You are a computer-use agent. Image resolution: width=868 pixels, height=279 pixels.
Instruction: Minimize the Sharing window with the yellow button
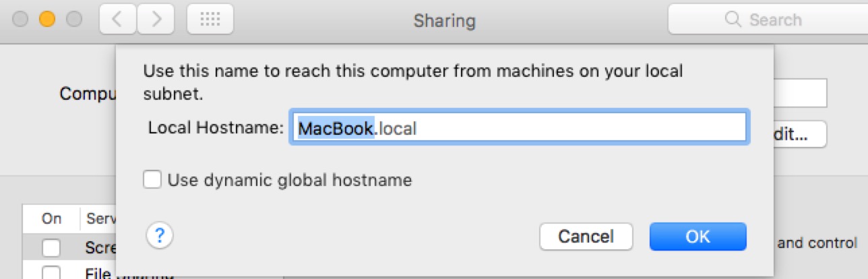click(x=47, y=20)
